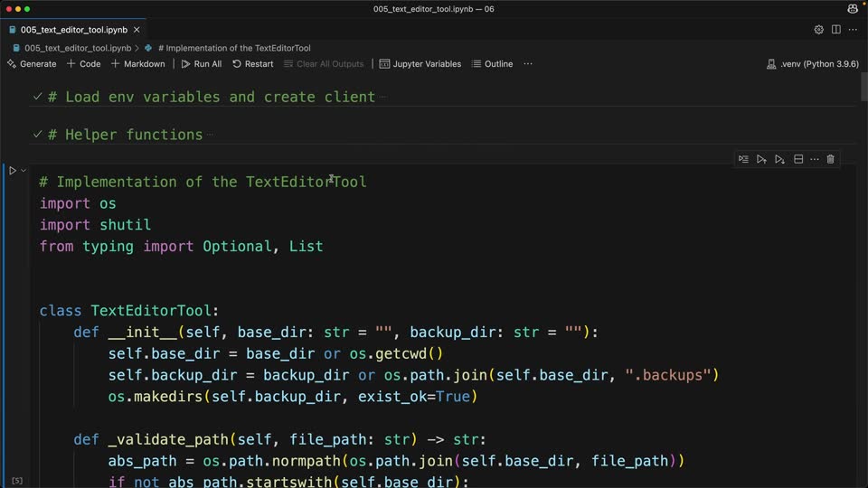Select the 005_text_editor_tool.ipynb tab
868x488 pixels.
(73, 30)
